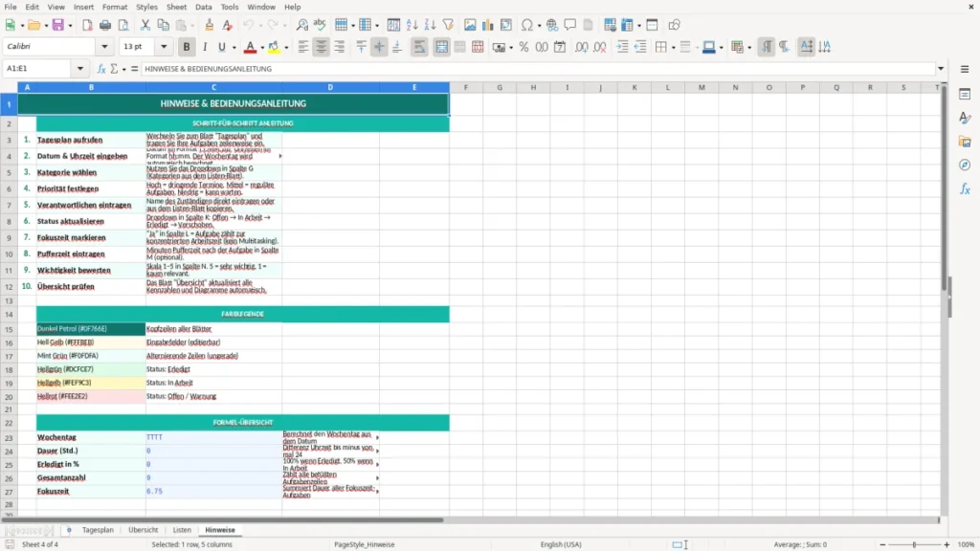Click Delete Decimal Place icon
980x551 pixels.
click(x=600, y=47)
